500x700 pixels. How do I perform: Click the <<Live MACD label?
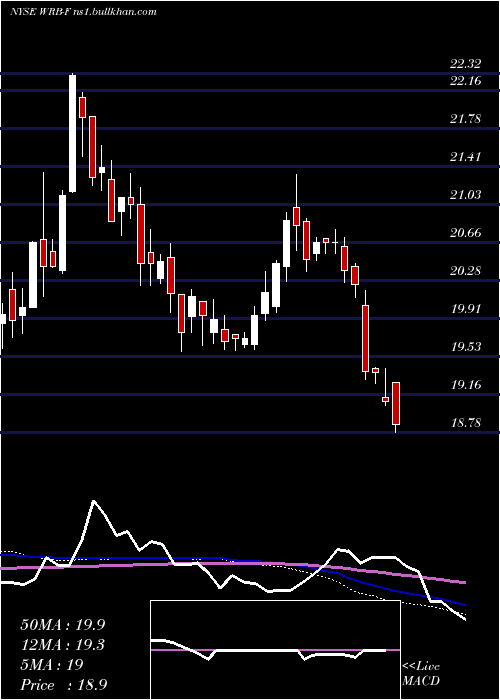click(x=421, y=674)
